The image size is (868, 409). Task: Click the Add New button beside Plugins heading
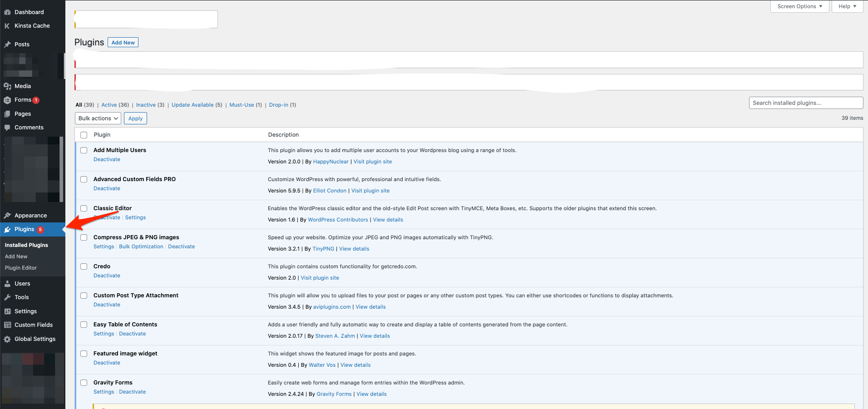coord(123,43)
